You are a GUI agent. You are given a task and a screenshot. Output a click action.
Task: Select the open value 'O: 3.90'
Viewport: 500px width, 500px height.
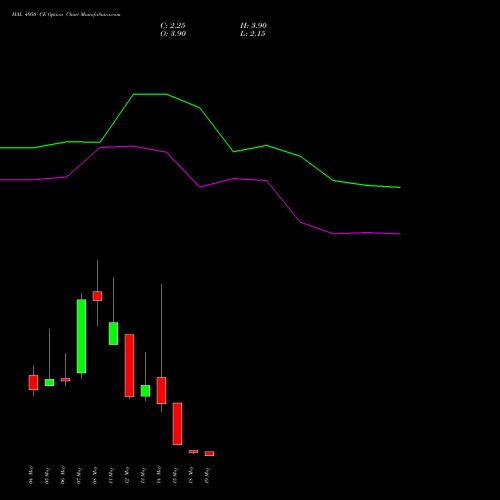(x=173, y=34)
